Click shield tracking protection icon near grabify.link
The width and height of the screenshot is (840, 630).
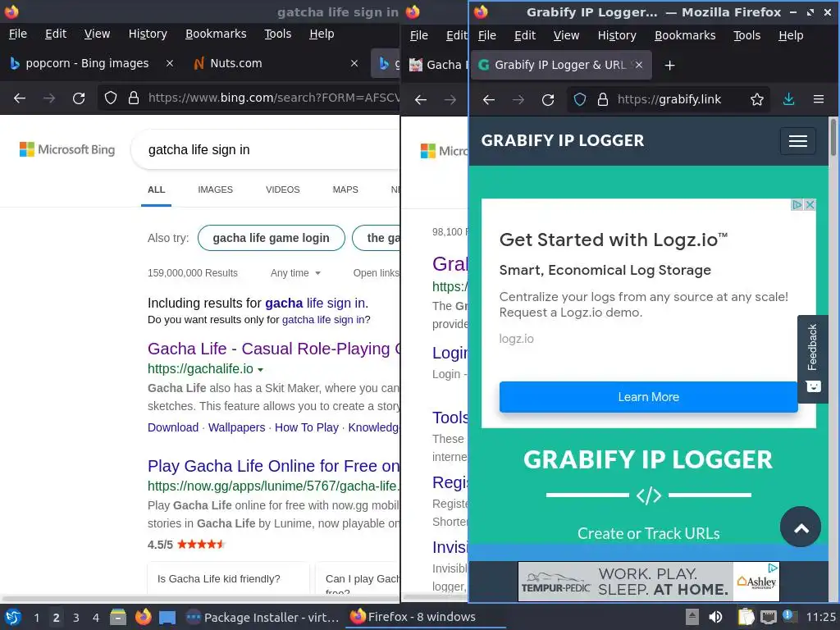point(580,99)
